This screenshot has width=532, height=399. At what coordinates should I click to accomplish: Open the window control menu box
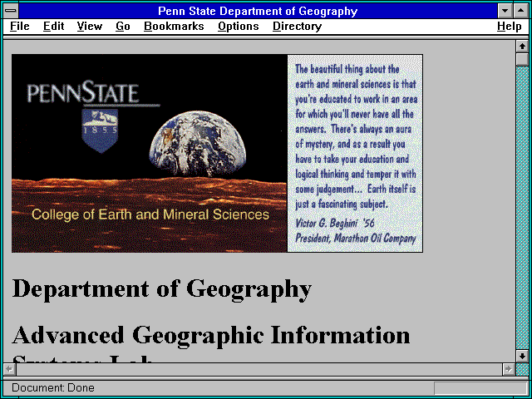point(11,11)
